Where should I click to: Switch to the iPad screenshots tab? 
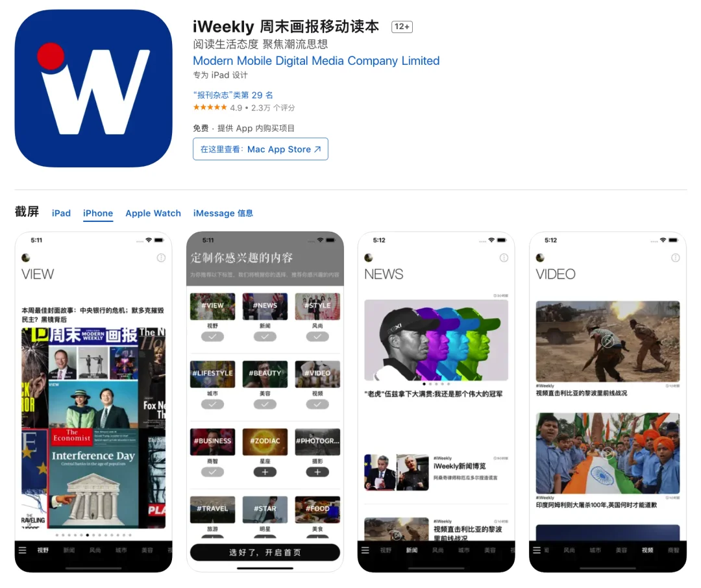pyautogui.click(x=61, y=213)
